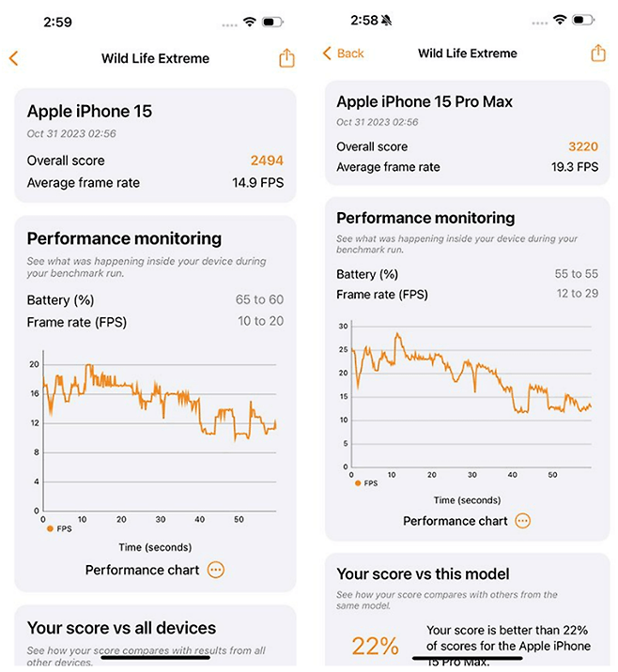Tap Performance chart label for iPhone 15
The image size is (618, 672).
coord(142,570)
